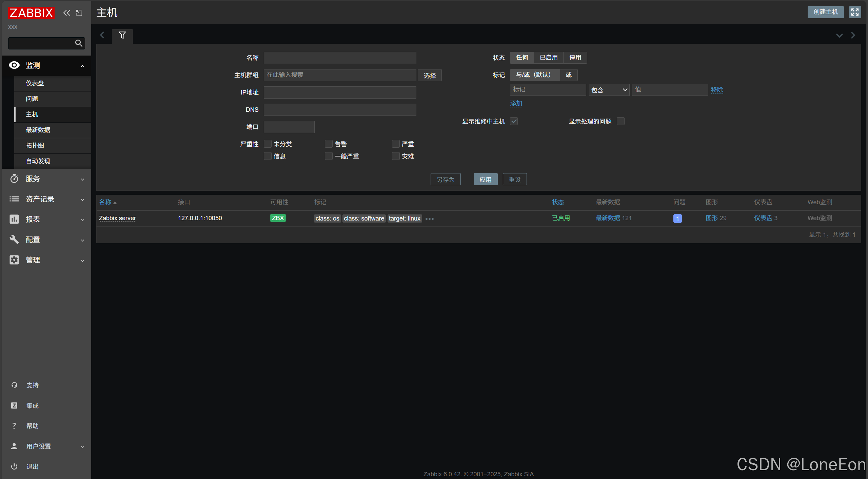Toggle kiosk mode with the fullscreen icon
The image size is (868, 479).
pyautogui.click(x=855, y=12)
